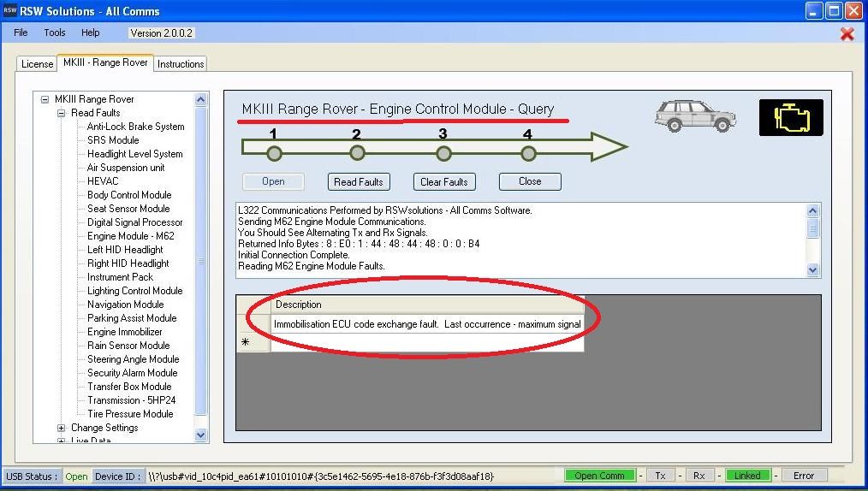This screenshot has width=868, height=491.
Task: Click the log box scroll-down arrow
Action: point(812,269)
